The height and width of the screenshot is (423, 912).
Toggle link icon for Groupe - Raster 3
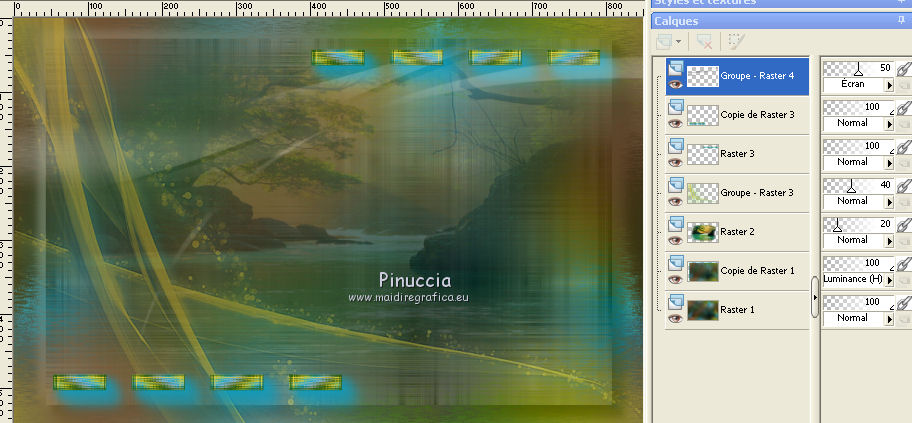tap(903, 187)
